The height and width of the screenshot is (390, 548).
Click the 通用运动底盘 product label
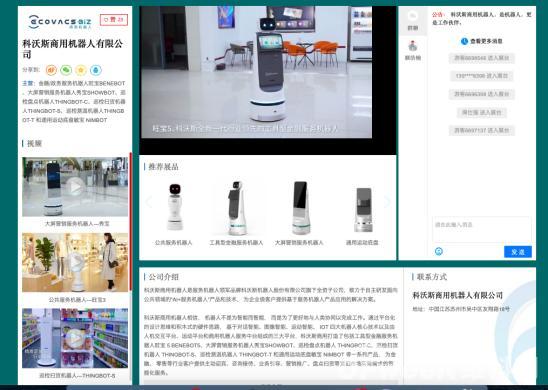(362, 243)
